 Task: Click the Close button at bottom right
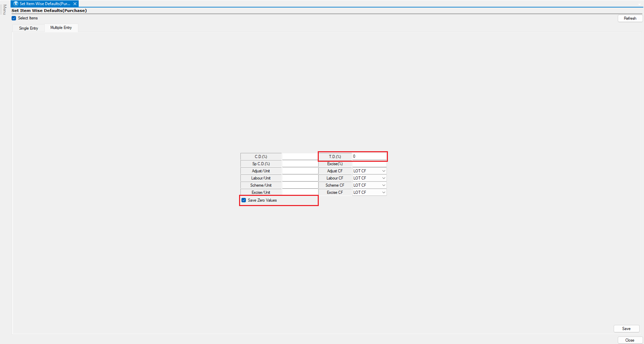point(630,340)
